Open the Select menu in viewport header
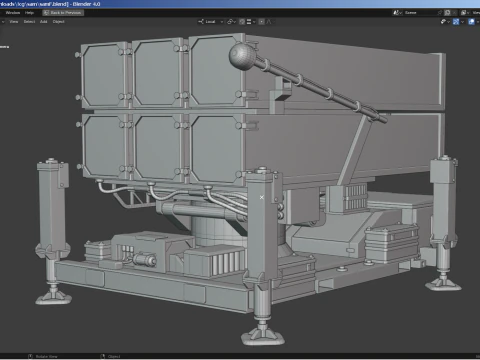 [x=29, y=22]
